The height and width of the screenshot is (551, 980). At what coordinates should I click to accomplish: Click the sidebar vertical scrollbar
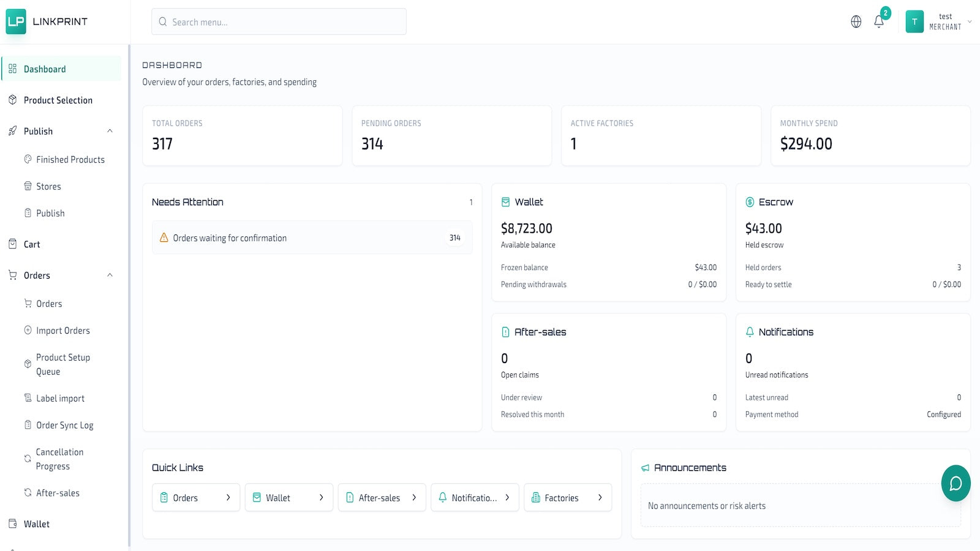(129, 294)
